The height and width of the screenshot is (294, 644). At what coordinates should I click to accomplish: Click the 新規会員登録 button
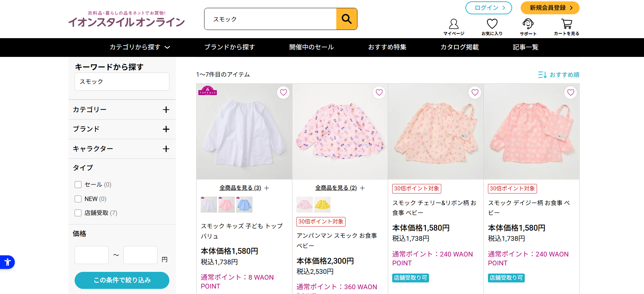coord(550,8)
